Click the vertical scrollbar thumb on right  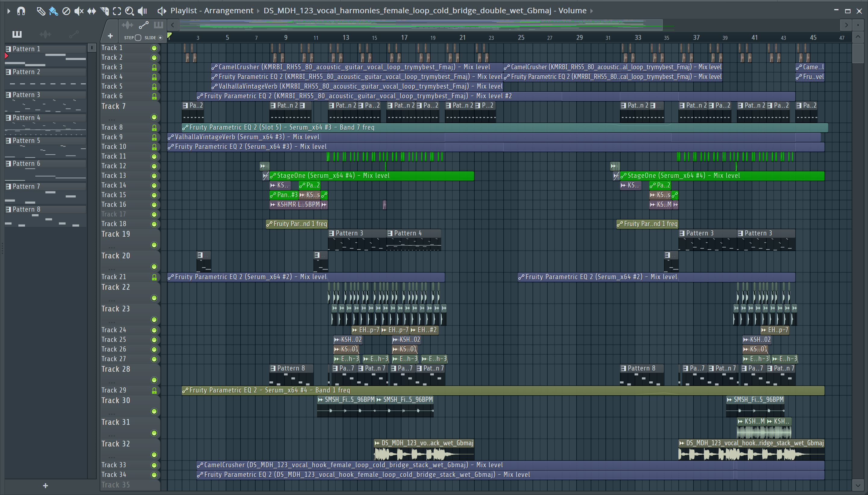(x=858, y=53)
